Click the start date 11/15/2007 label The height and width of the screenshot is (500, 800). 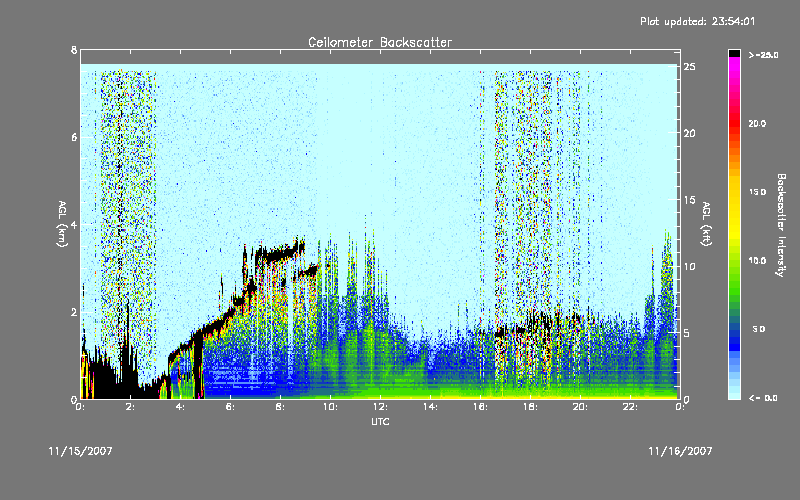(x=81, y=451)
